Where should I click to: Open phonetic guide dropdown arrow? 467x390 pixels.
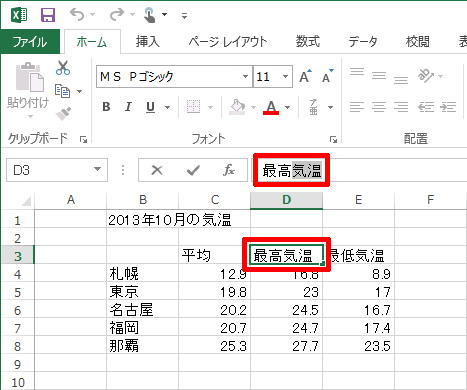click(330, 107)
